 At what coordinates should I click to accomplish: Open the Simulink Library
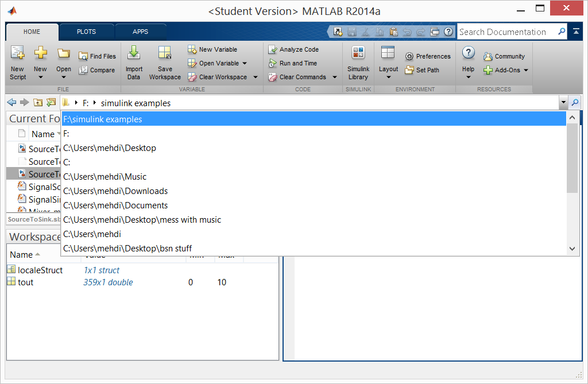pyautogui.click(x=358, y=55)
